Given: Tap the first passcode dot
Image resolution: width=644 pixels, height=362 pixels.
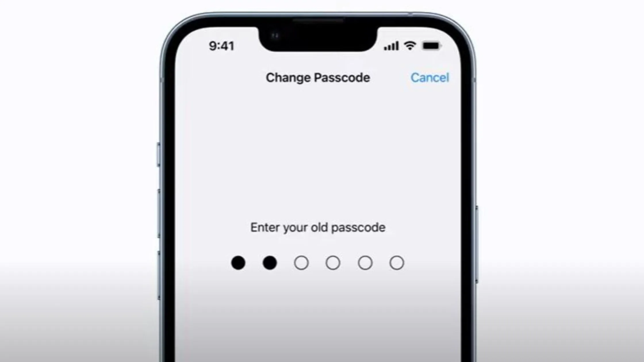Looking at the screenshot, I should coord(238,263).
